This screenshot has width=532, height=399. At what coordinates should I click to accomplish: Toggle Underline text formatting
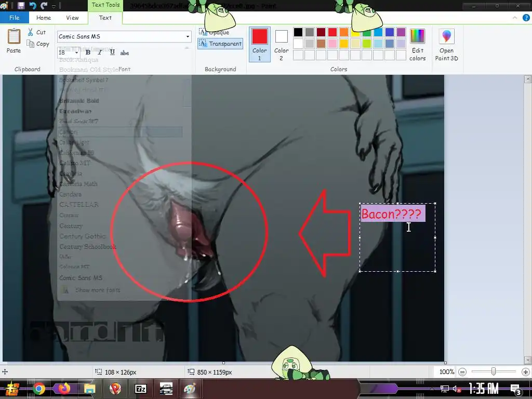pyautogui.click(x=112, y=52)
